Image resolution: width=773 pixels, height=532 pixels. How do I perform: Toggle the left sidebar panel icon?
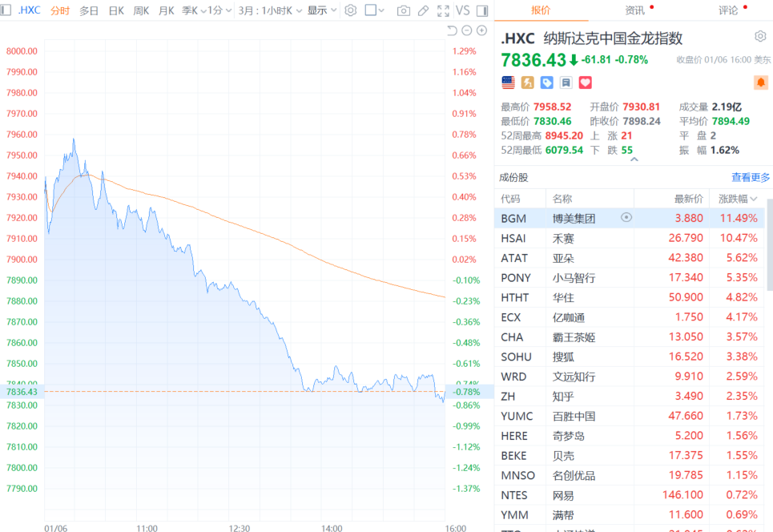6,10
